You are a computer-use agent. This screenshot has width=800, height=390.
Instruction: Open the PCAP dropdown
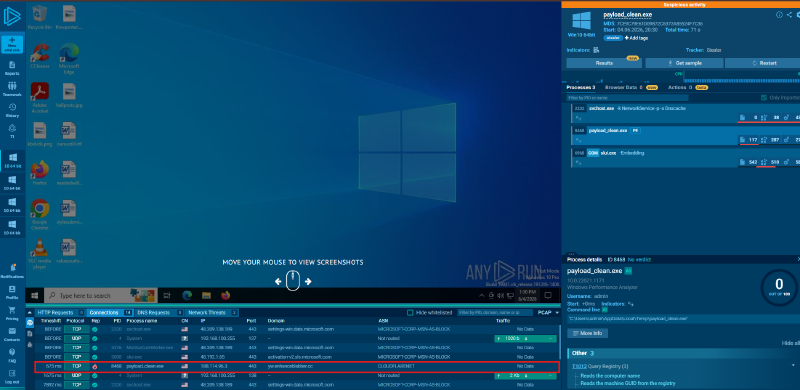(548, 312)
